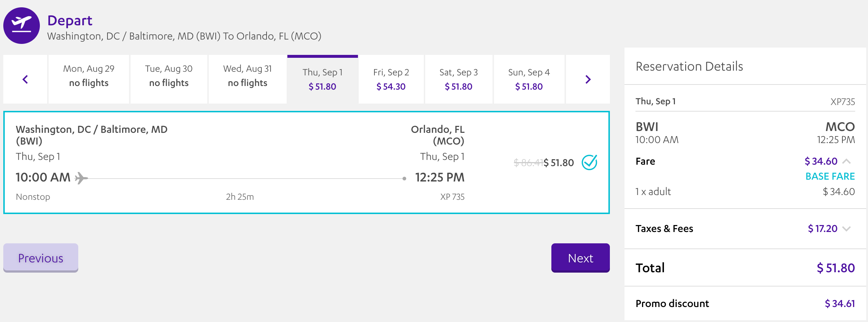Collapse the Fare breakdown chevron
Viewport: 868px width, 322px height.
click(x=847, y=161)
